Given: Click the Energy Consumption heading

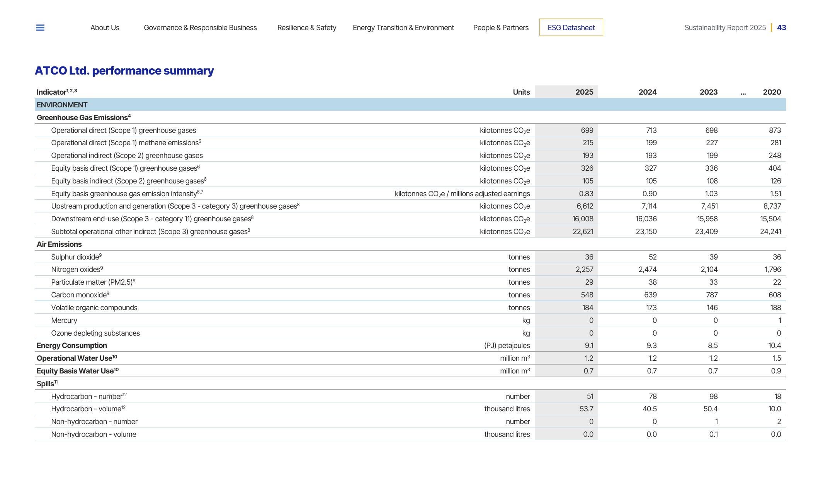Looking at the screenshot, I should tap(72, 346).
